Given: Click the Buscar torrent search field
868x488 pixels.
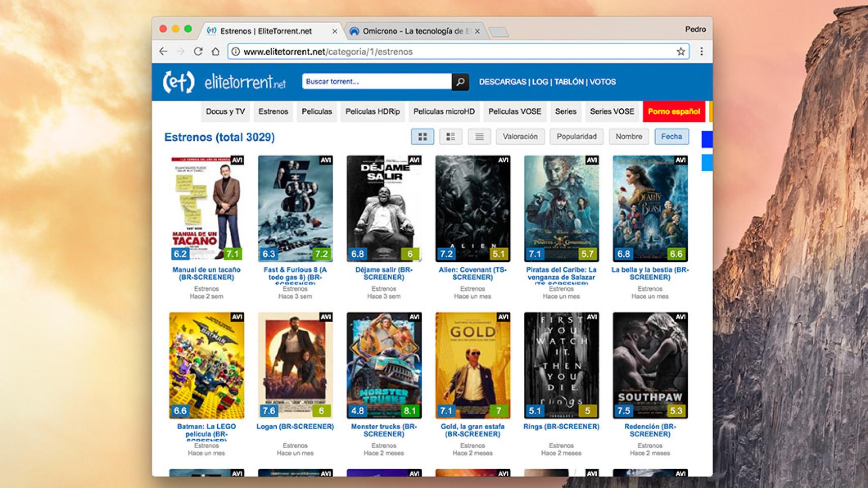Looking at the screenshot, I should tap(377, 82).
